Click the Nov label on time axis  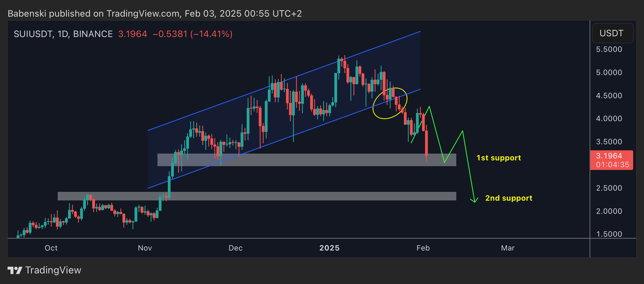145,248
